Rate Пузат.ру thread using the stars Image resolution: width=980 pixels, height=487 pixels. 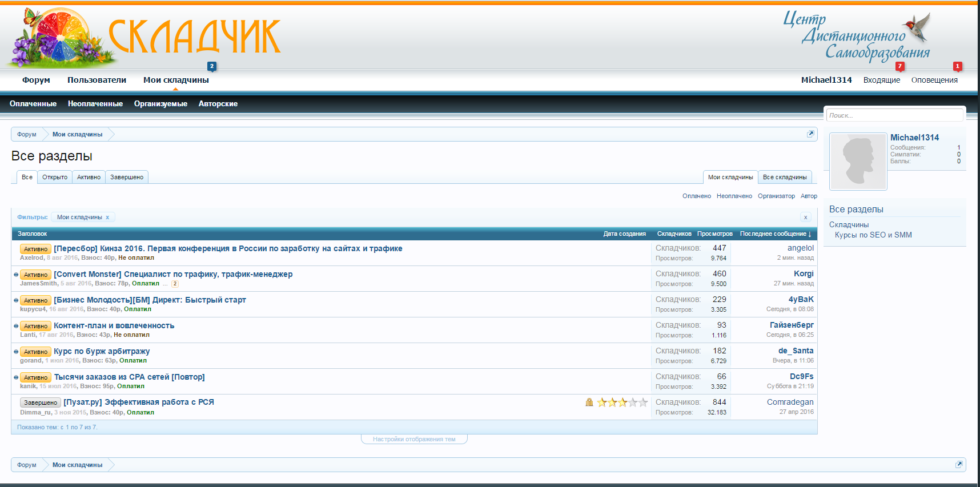622,403
